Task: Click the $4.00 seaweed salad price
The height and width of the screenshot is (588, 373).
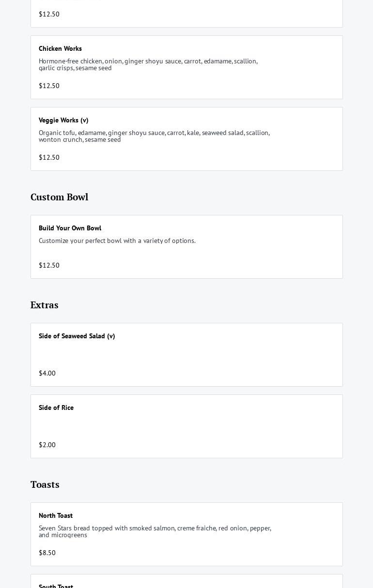Action: pos(47,373)
